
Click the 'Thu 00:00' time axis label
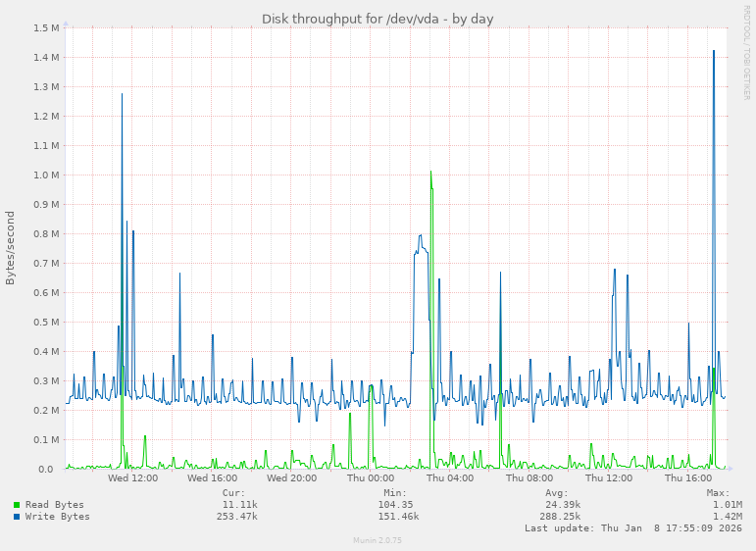[x=371, y=478]
